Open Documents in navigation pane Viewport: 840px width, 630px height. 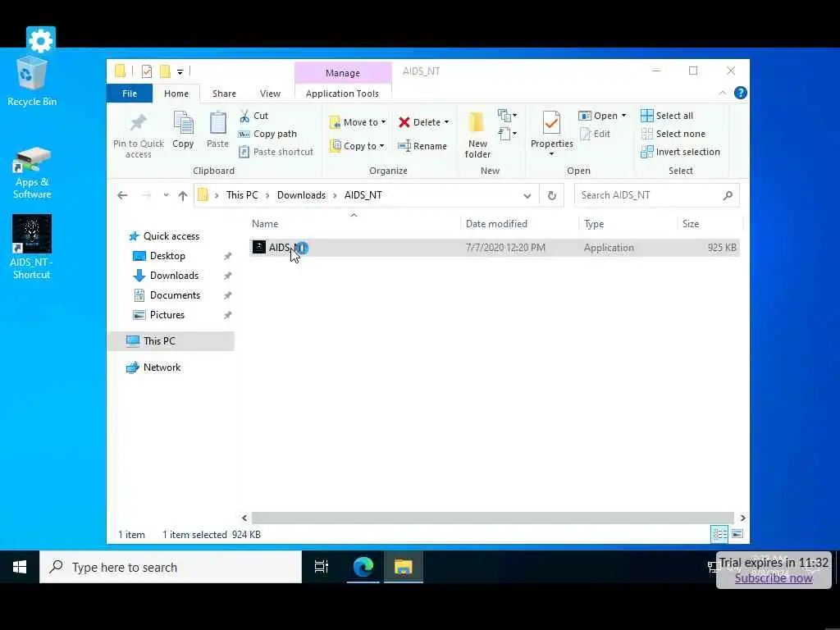pos(175,295)
